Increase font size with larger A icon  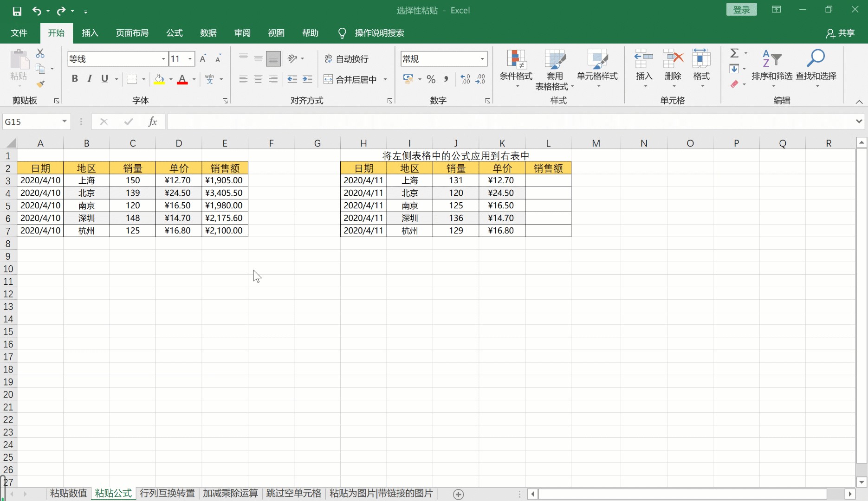click(x=203, y=58)
